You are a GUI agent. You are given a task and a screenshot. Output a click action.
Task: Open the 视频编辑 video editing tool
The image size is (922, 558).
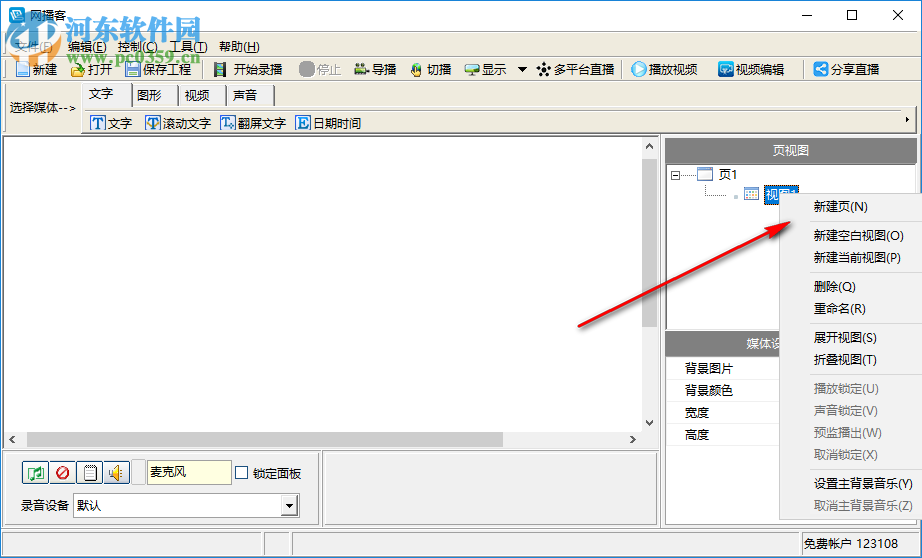pos(751,69)
